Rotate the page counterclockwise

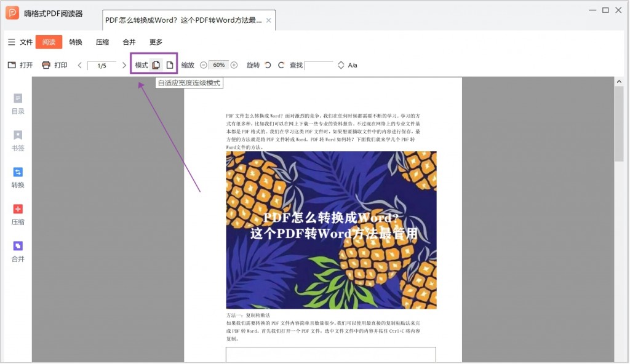tap(268, 65)
